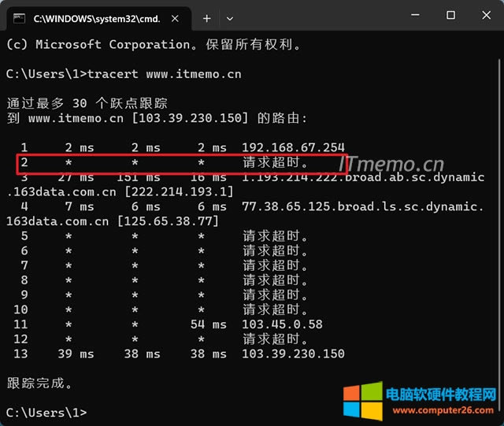This screenshot has width=504, height=426.
Task: Close the terminal window
Action: [486, 16]
